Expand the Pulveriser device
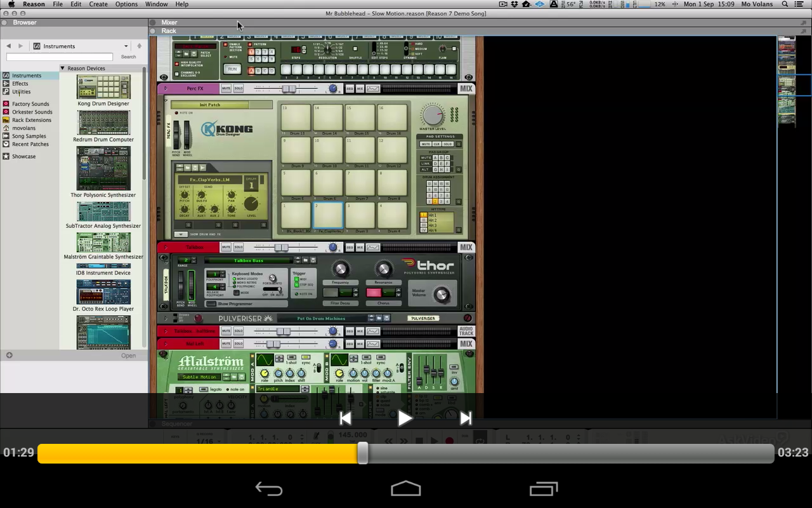The image size is (812, 508). click(x=166, y=318)
